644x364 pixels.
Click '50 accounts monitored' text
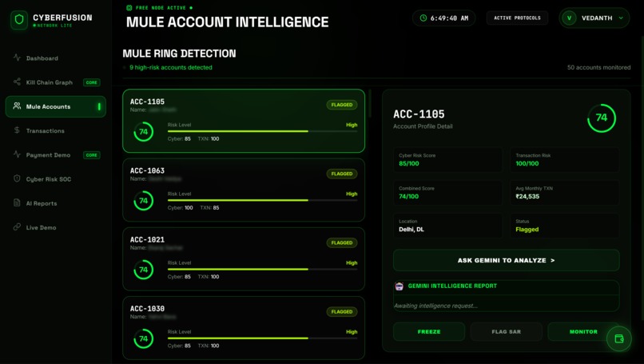tap(598, 67)
